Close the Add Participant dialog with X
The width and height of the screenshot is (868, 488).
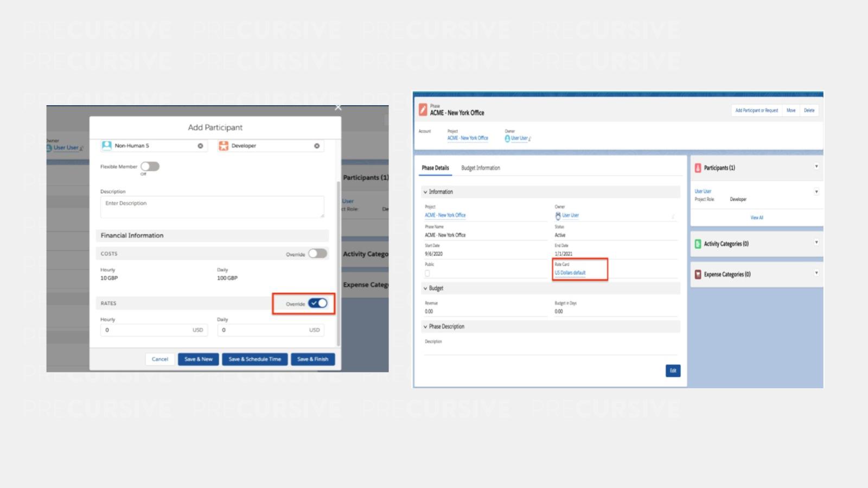click(338, 107)
